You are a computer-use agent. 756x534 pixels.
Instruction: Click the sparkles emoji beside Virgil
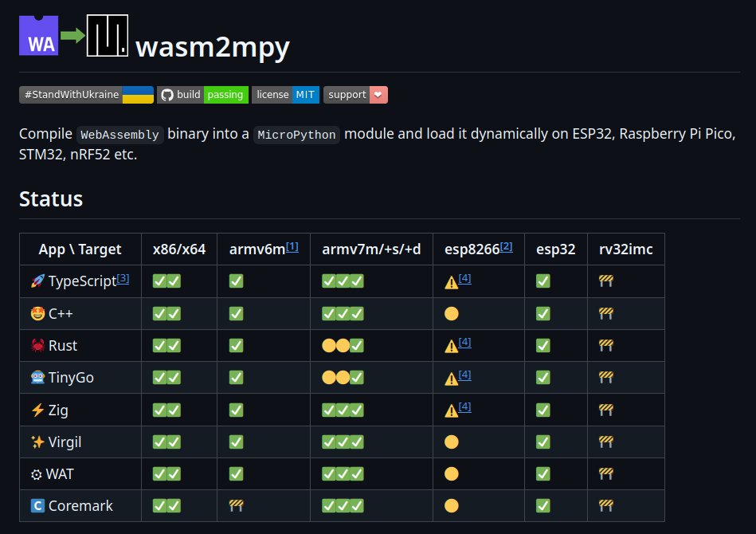click(37, 442)
